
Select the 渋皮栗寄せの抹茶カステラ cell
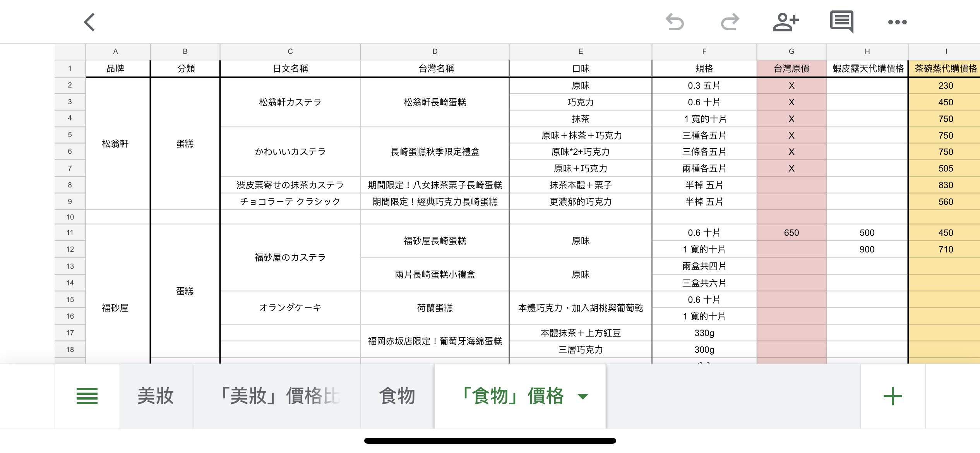click(290, 185)
